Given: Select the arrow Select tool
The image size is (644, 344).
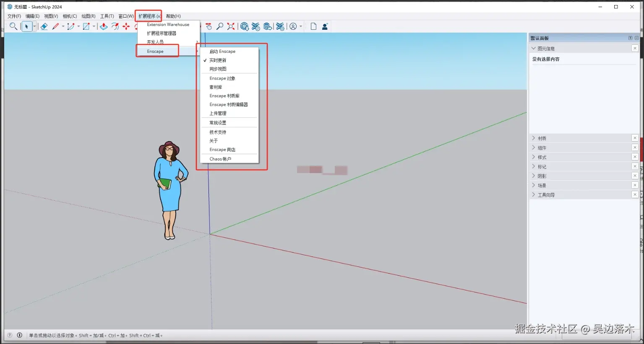Looking at the screenshot, I should pyautogui.click(x=26, y=26).
